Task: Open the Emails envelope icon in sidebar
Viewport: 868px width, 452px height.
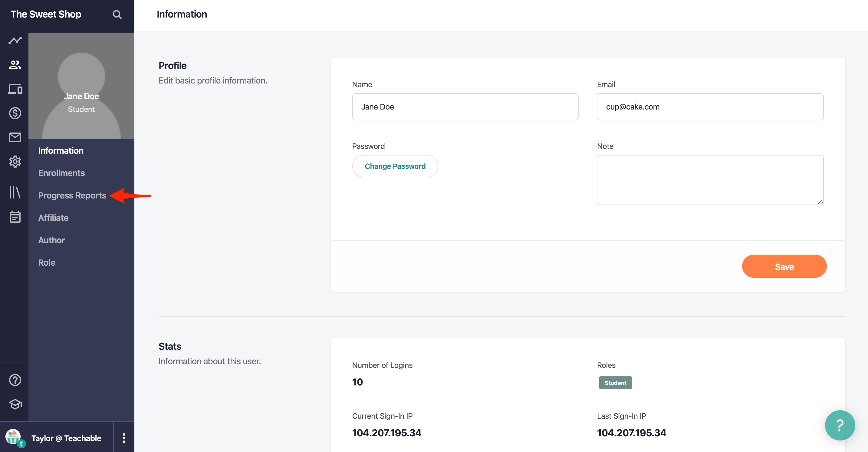Action: click(x=15, y=137)
